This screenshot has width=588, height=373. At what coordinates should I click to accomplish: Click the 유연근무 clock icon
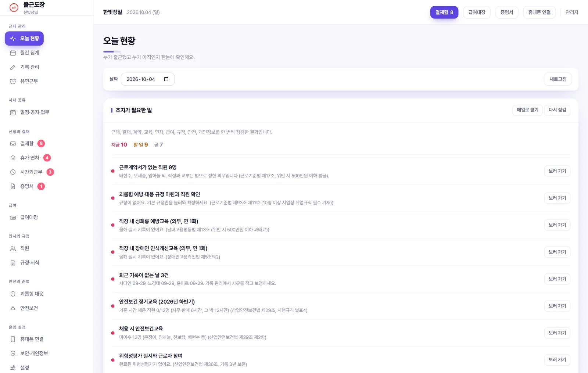13,81
